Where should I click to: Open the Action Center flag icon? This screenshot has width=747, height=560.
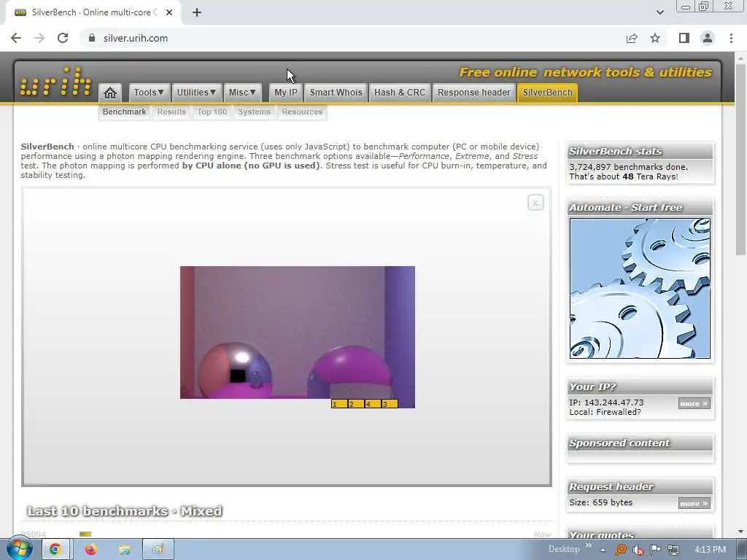[x=656, y=550]
